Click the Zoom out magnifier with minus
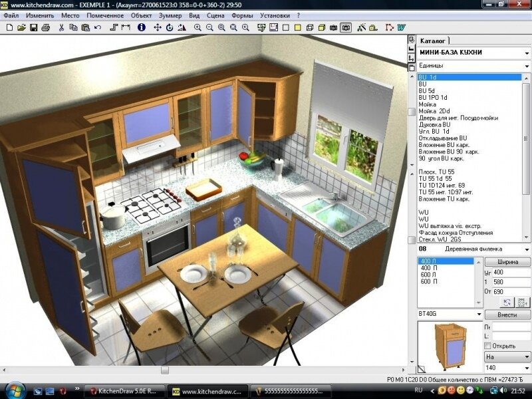 point(209,28)
